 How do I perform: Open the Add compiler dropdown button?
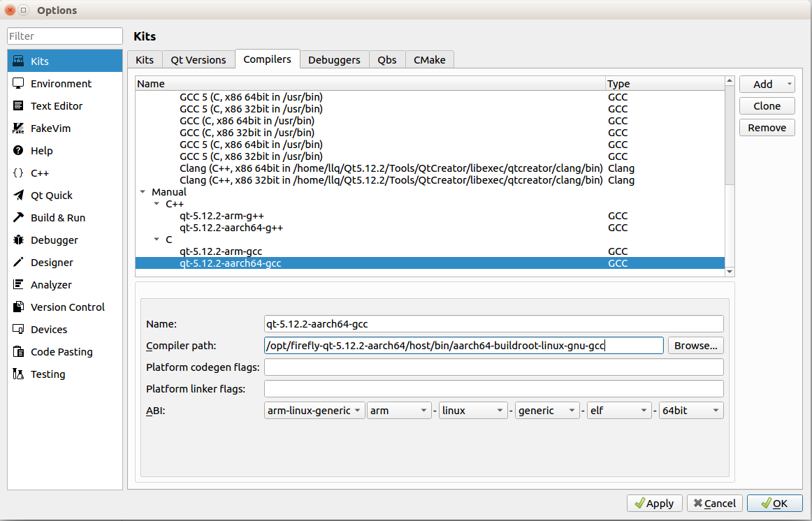point(767,85)
